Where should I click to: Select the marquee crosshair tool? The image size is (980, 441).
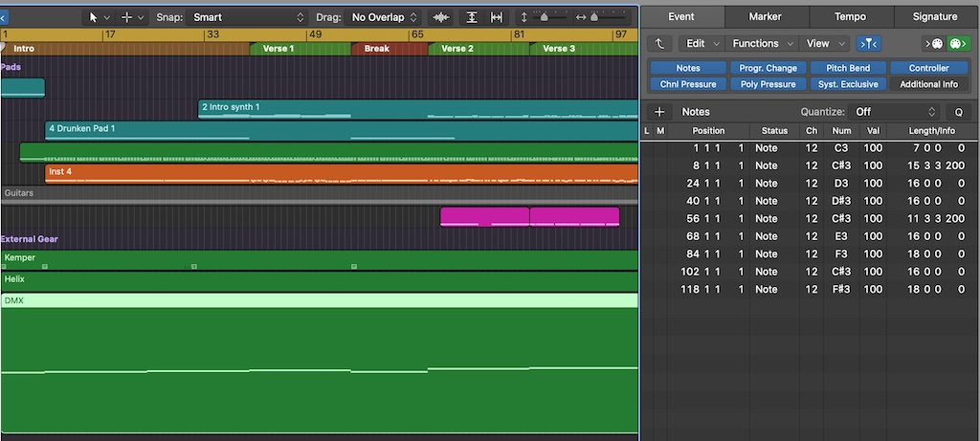click(126, 17)
